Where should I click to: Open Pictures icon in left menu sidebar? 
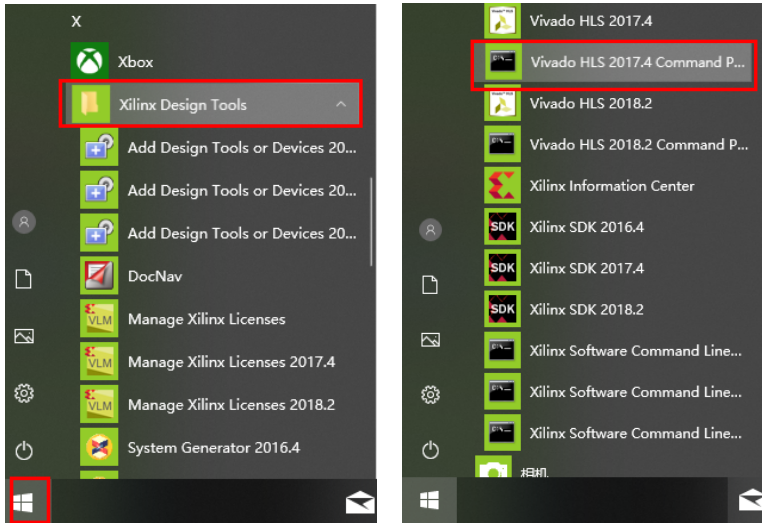click(24, 336)
